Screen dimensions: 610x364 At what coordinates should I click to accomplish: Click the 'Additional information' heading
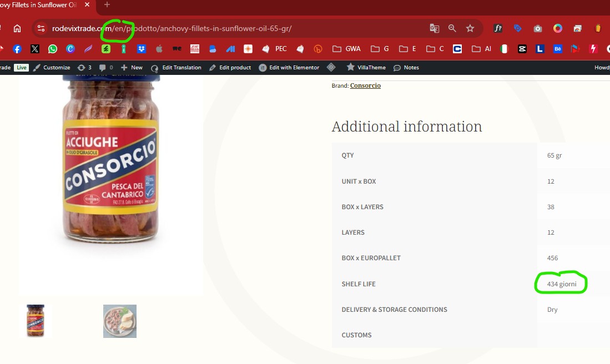point(407,127)
